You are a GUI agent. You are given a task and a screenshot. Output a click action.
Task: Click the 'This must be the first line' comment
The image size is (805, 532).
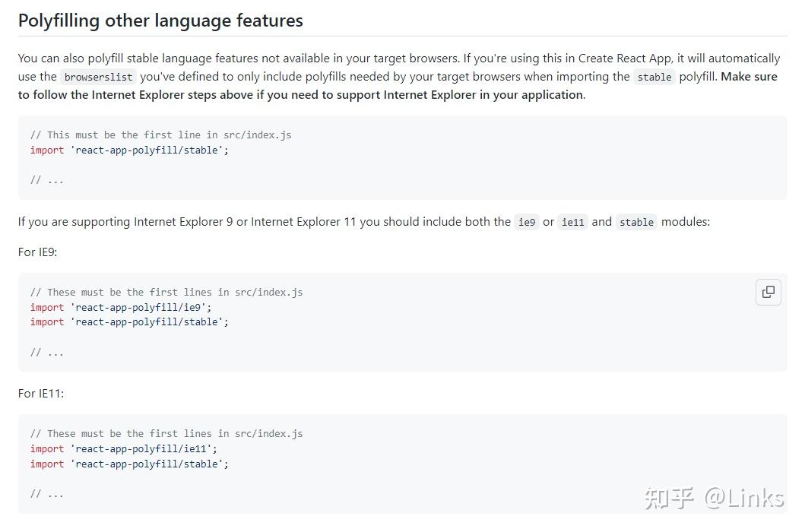(160, 135)
